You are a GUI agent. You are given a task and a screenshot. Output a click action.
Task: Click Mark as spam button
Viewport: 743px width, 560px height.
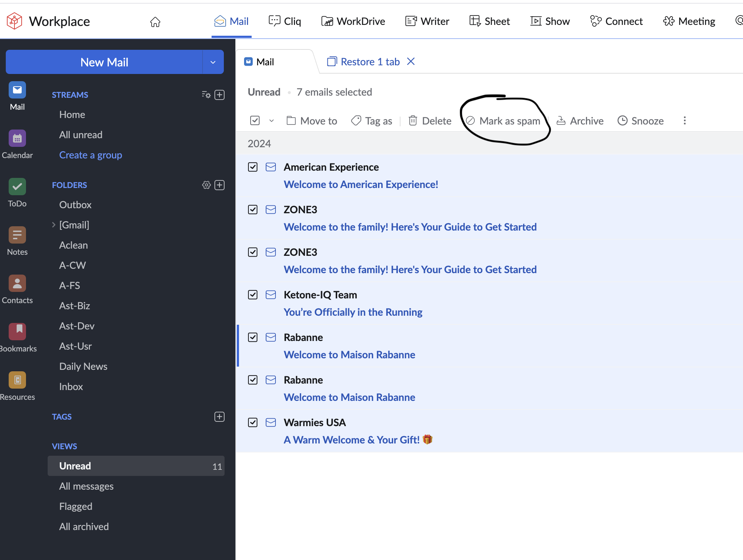(504, 121)
